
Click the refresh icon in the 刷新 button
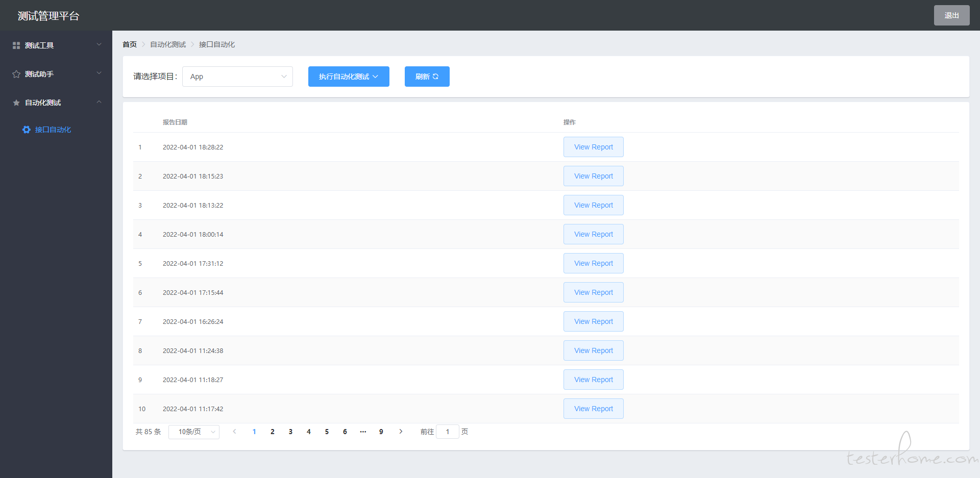click(435, 77)
